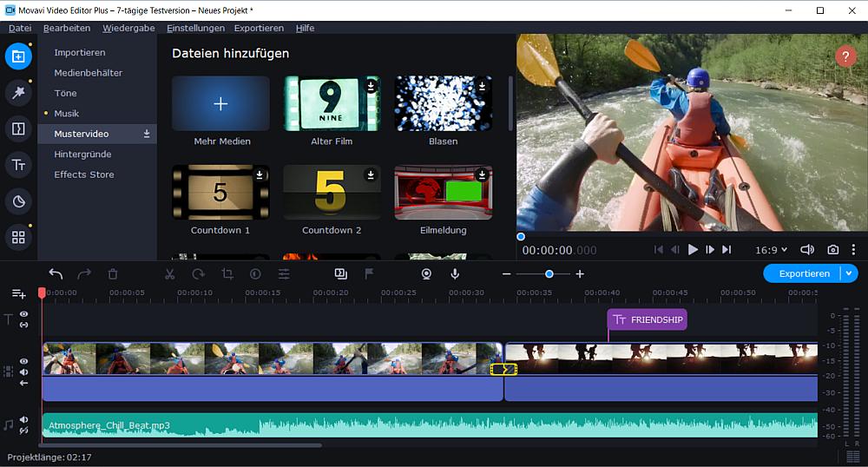Image resolution: width=868 pixels, height=467 pixels.
Task: Open the transition wizard icon
Action: point(340,274)
